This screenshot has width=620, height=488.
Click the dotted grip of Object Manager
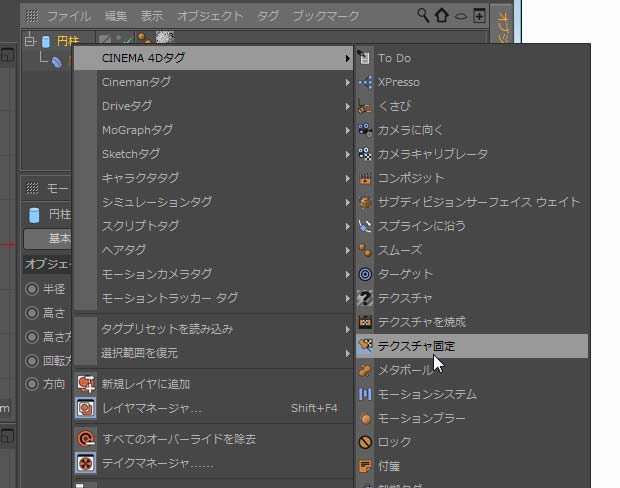click(x=32, y=16)
